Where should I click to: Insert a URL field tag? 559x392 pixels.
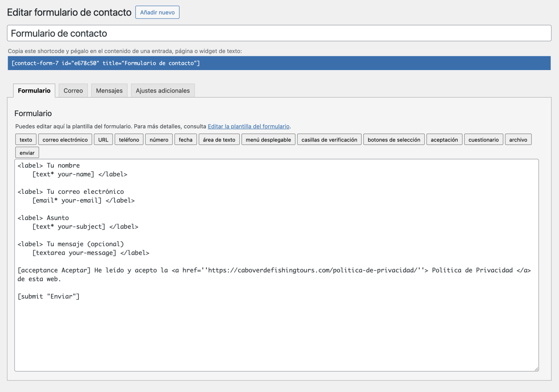pyautogui.click(x=103, y=140)
